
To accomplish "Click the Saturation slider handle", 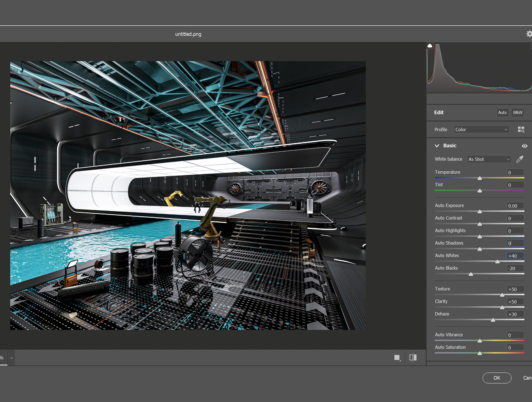I will click(x=480, y=353).
